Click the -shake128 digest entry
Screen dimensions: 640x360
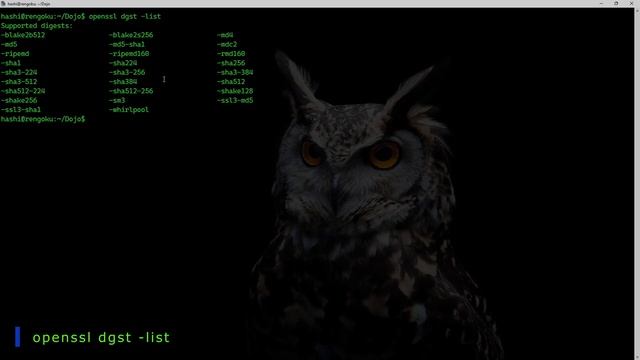235,91
